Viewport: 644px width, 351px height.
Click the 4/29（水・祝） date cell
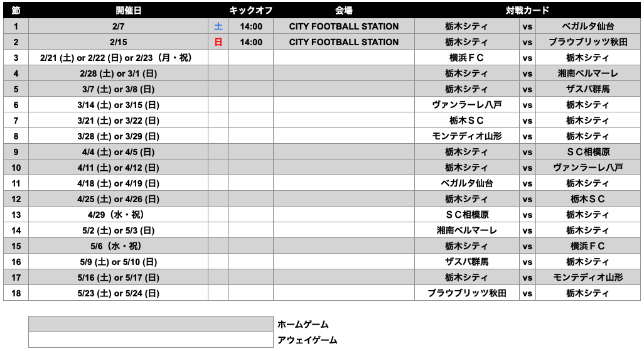pyautogui.click(x=118, y=215)
